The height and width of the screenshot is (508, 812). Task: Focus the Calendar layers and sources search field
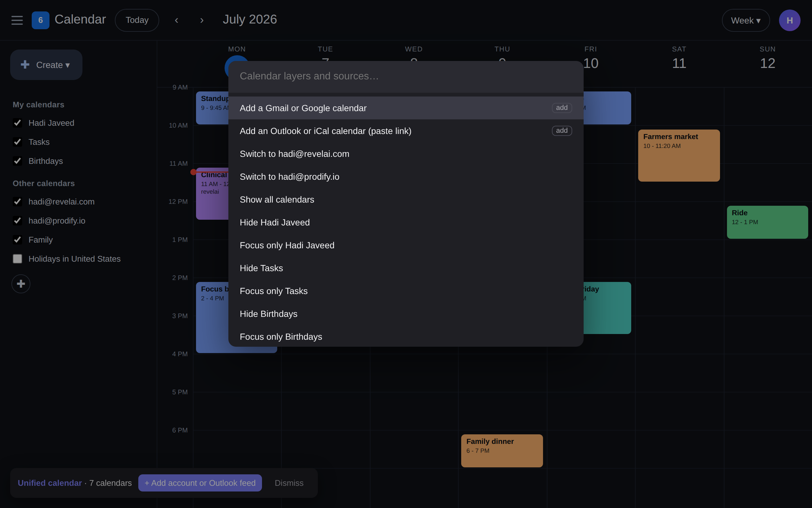point(406,76)
